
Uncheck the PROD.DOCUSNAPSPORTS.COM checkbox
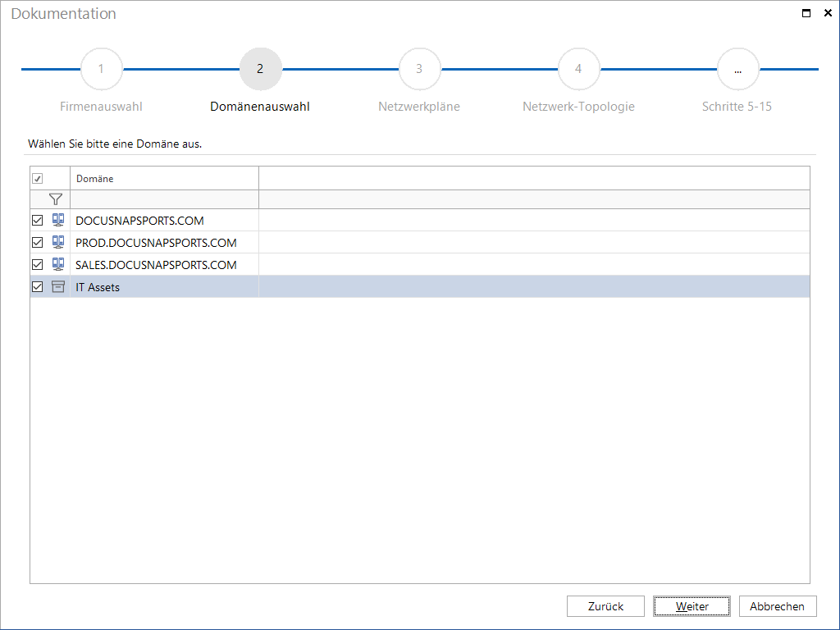click(38, 242)
